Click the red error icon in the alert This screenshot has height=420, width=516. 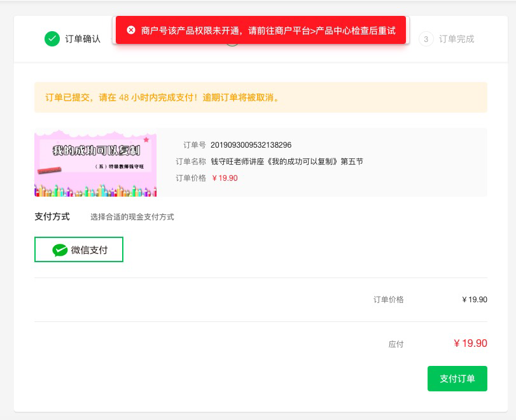pyautogui.click(x=131, y=31)
